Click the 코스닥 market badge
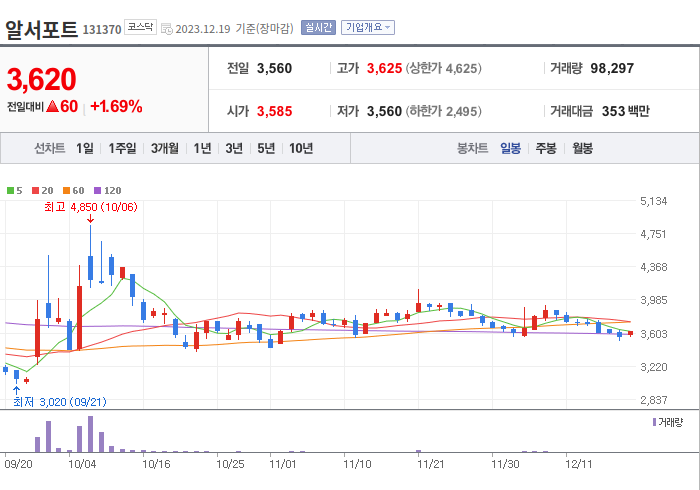This screenshot has width=700, height=490. (140, 27)
